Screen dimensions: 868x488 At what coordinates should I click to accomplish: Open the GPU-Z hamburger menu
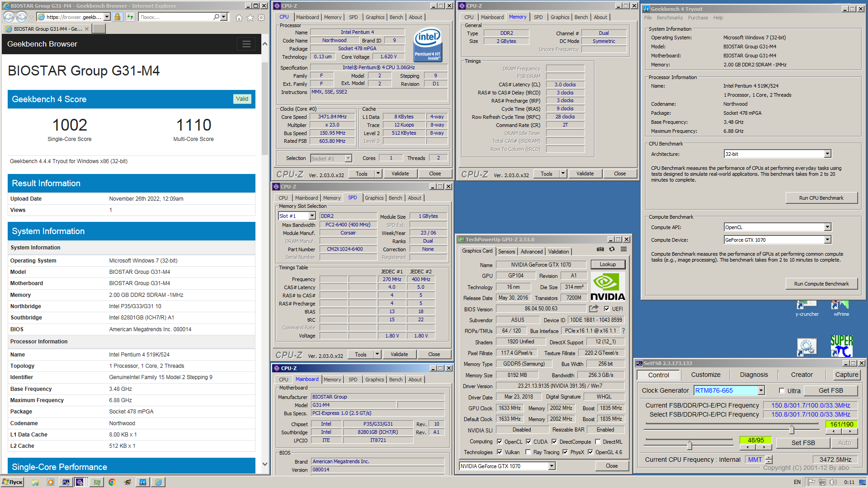pyautogui.click(x=623, y=249)
